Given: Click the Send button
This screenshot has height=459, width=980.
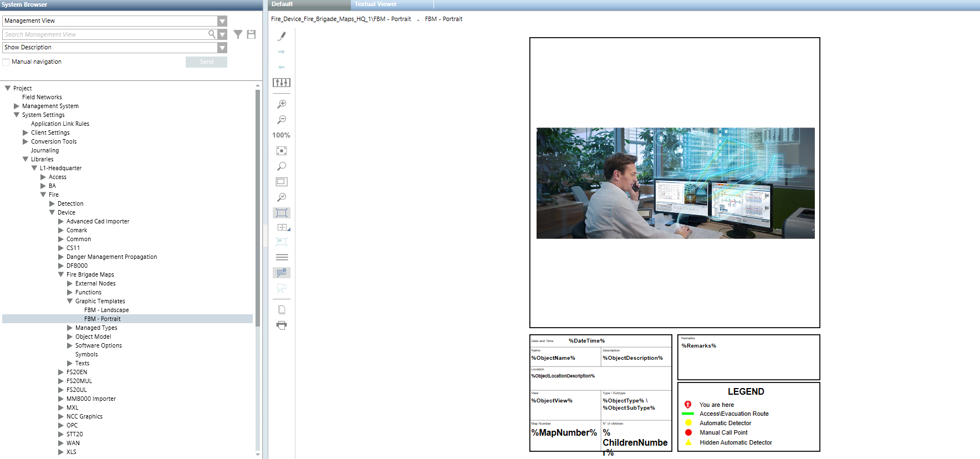Looking at the screenshot, I should pos(206,62).
